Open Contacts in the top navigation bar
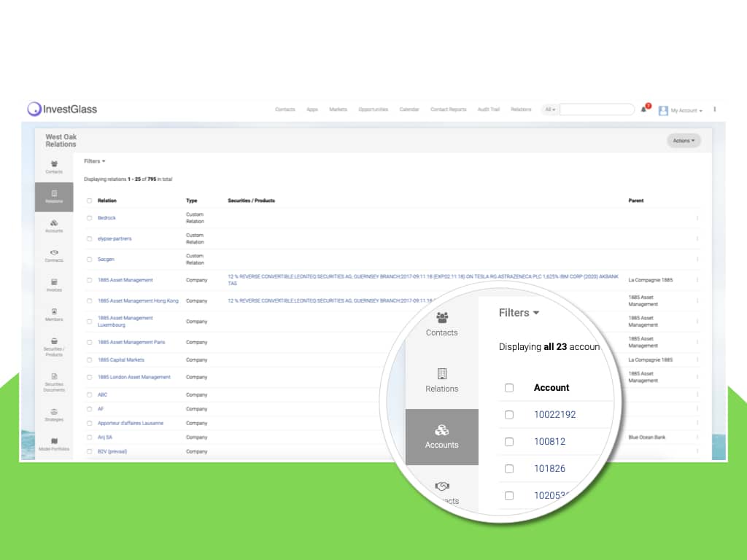The width and height of the screenshot is (747, 560). point(285,109)
